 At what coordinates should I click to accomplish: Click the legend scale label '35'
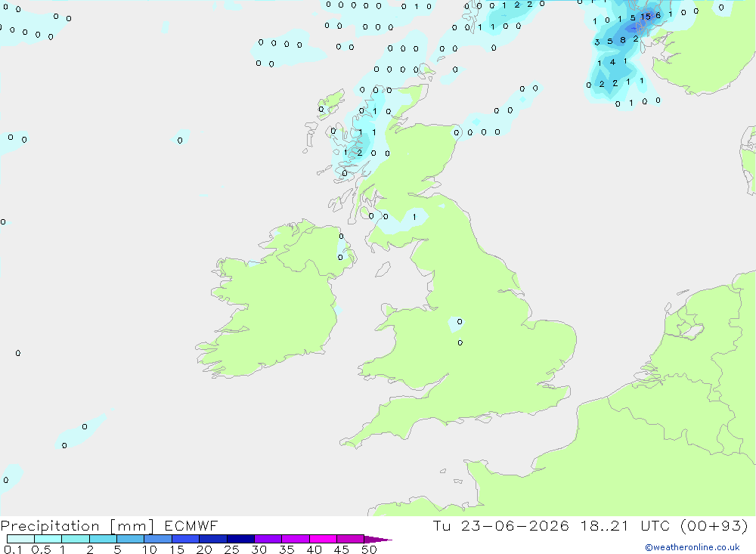(287, 549)
